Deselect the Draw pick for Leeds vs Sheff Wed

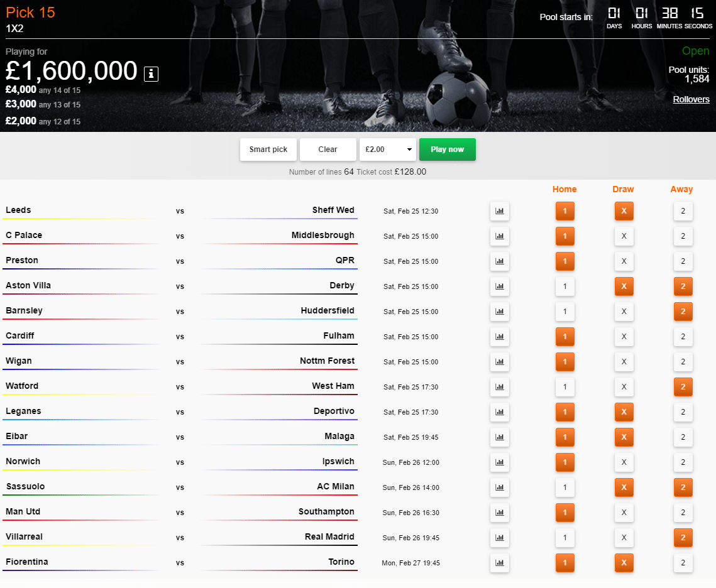coord(624,211)
